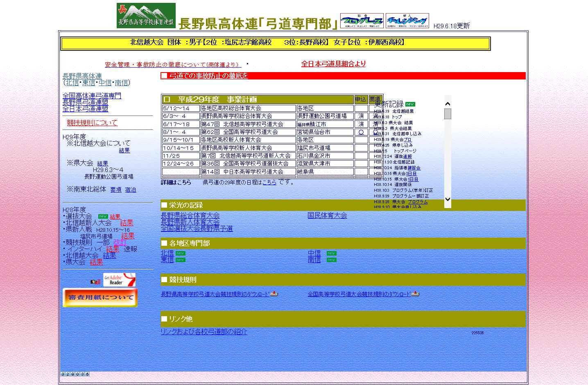Click the download icon after 全国高等学校弓道大会競技規則
Image resolution: width=588 pixels, height=385 pixels.
pyautogui.click(x=415, y=294)
